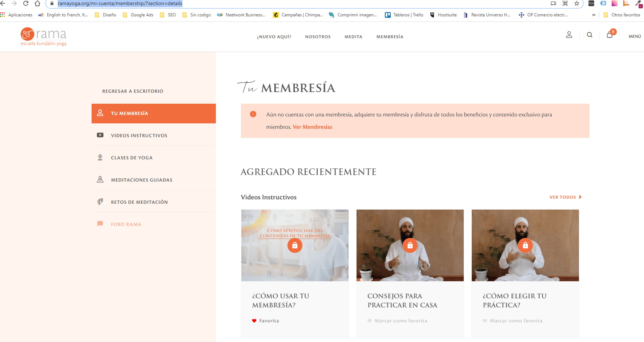Click the Rama yoga logo

[x=44, y=36]
